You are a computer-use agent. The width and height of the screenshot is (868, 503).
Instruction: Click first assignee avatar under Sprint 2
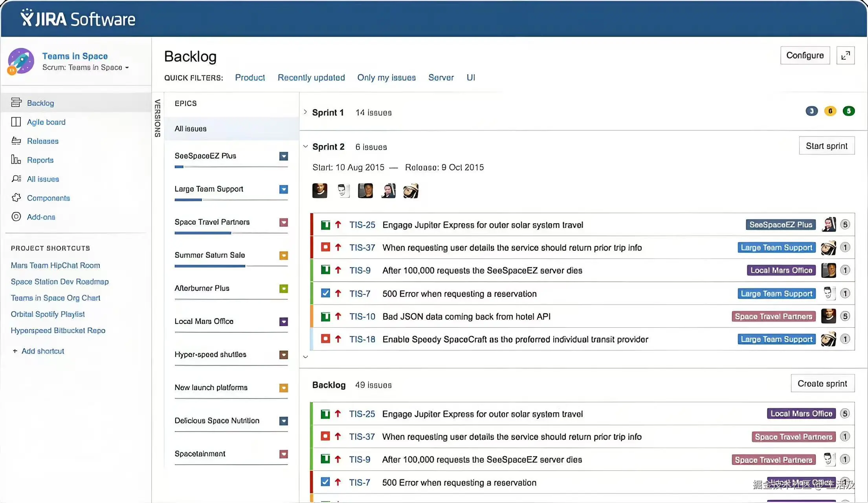320,191
